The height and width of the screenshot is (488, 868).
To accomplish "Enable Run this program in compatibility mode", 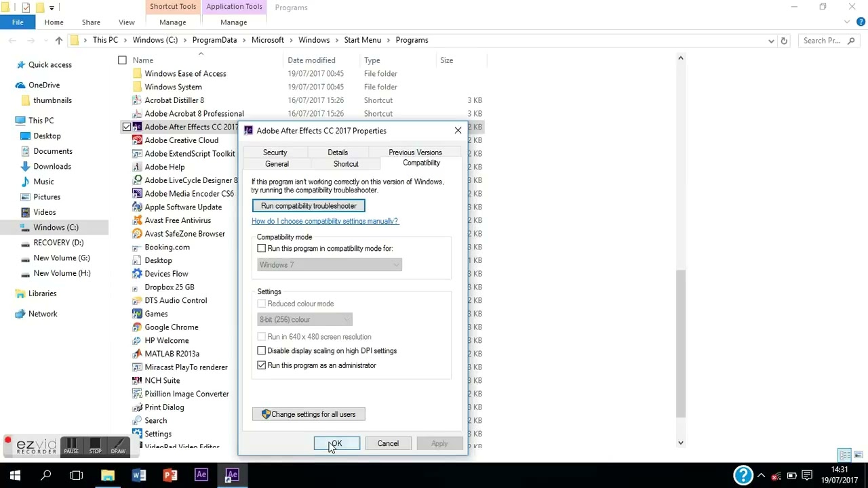I will pyautogui.click(x=261, y=249).
